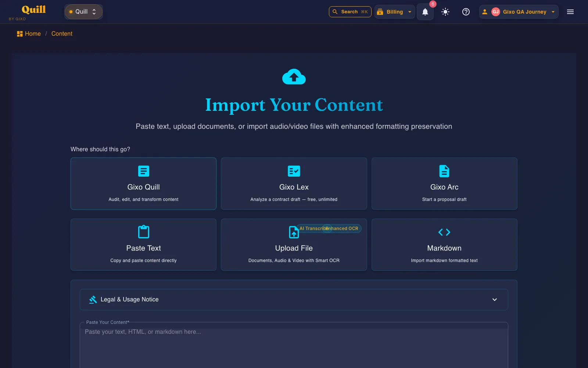Choose Upload File import option
Screen dimensions: 588x368
[x=294, y=245]
